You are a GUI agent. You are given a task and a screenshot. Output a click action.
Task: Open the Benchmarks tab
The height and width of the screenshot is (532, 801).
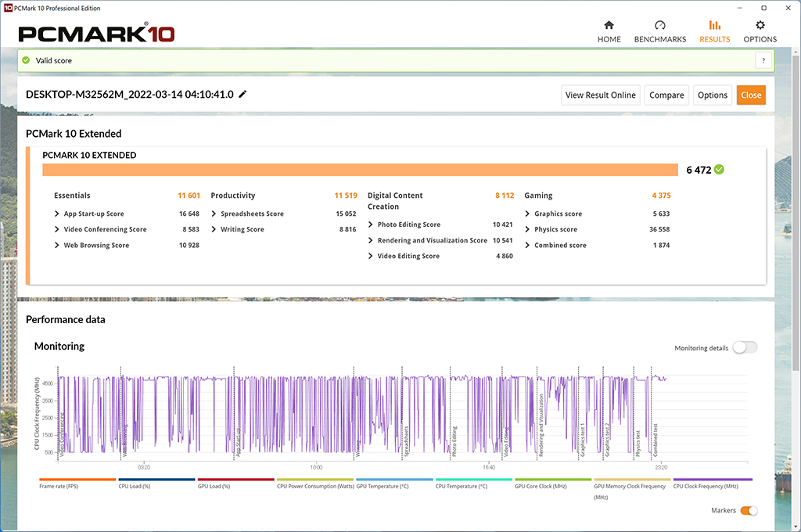[660, 31]
